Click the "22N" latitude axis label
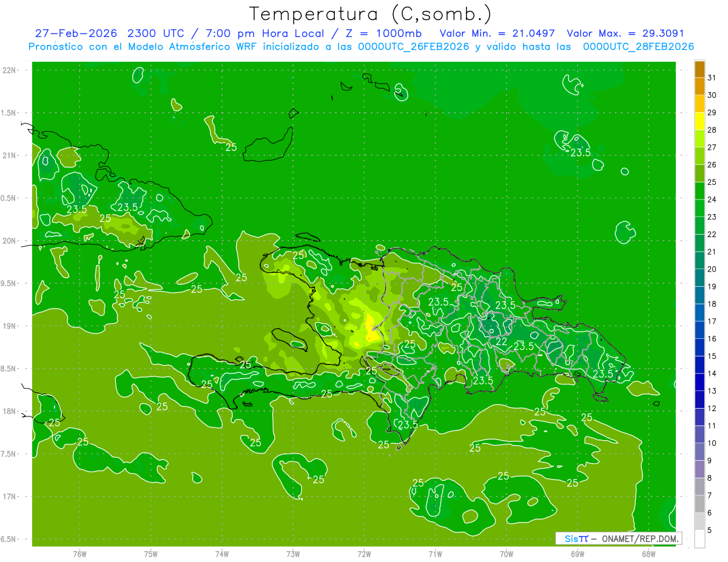 coord(10,70)
